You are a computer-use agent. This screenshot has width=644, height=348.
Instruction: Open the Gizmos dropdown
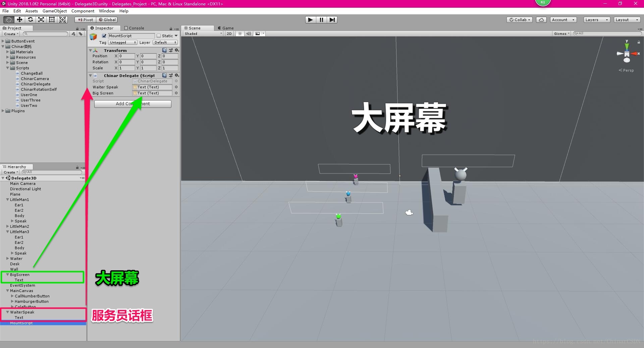(561, 33)
